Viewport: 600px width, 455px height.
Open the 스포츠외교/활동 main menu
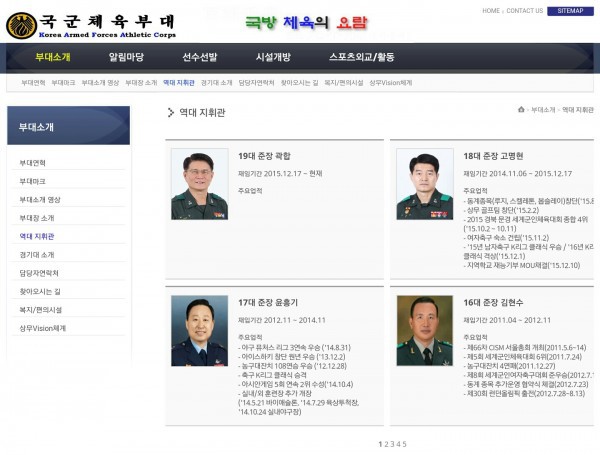pos(362,57)
